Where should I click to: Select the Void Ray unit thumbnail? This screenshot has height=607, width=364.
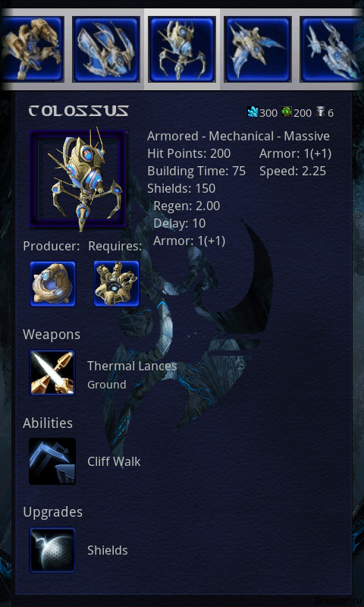click(x=332, y=49)
